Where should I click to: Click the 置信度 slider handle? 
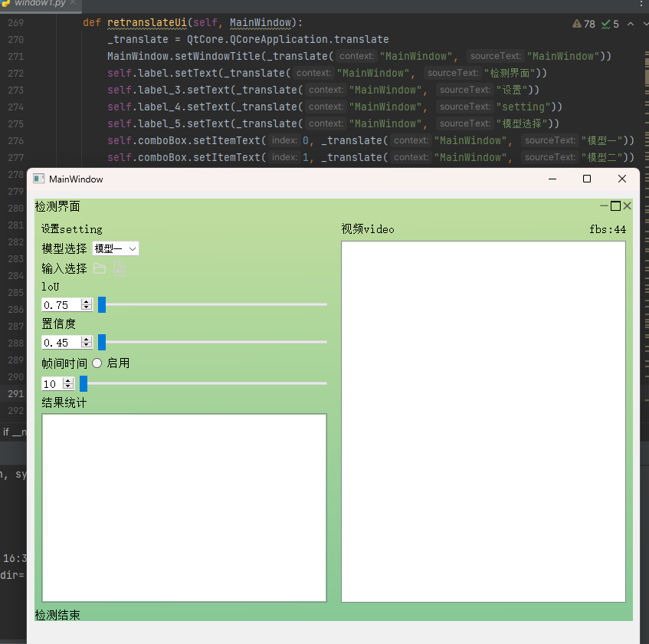(102, 343)
